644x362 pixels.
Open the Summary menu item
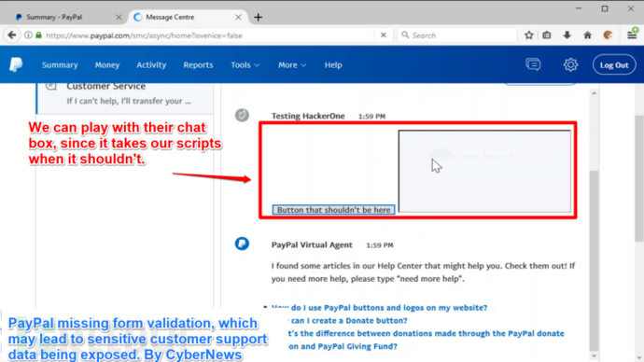pyautogui.click(x=60, y=65)
